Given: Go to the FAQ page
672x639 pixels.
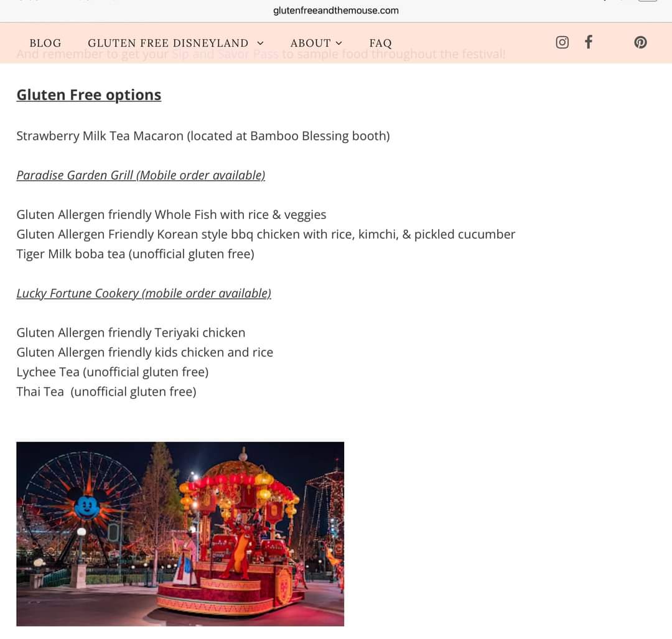Looking at the screenshot, I should [x=380, y=43].
